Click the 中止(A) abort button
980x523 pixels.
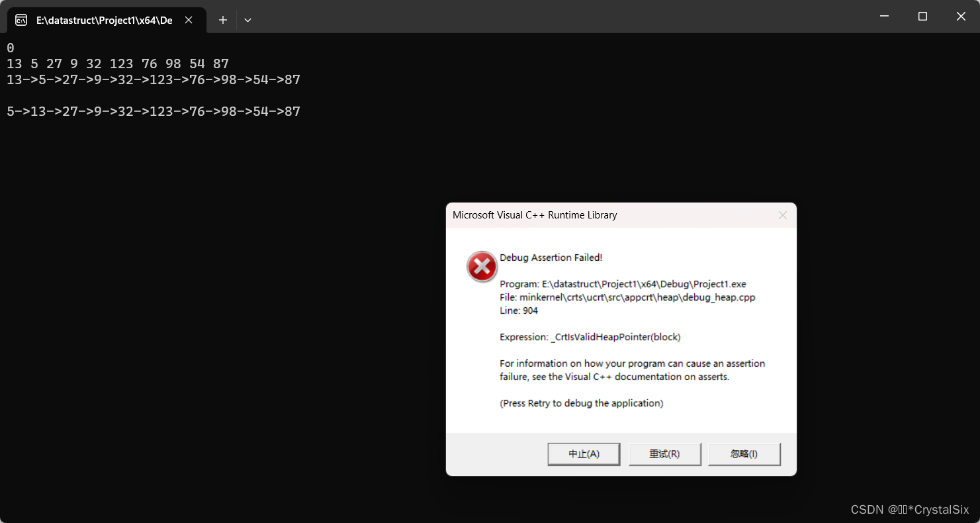point(584,453)
